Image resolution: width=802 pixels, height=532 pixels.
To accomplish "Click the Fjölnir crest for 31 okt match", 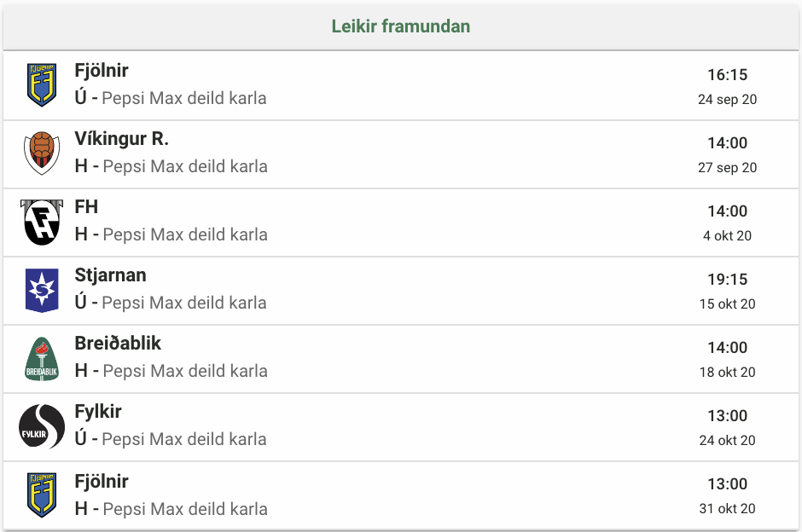I will 42,495.
